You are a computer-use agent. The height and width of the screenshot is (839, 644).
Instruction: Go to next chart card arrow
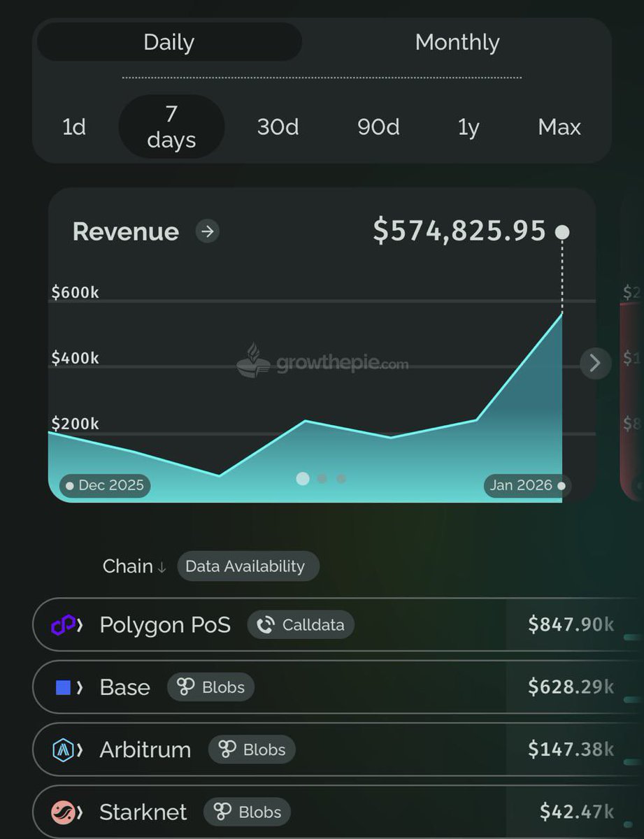tap(595, 363)
